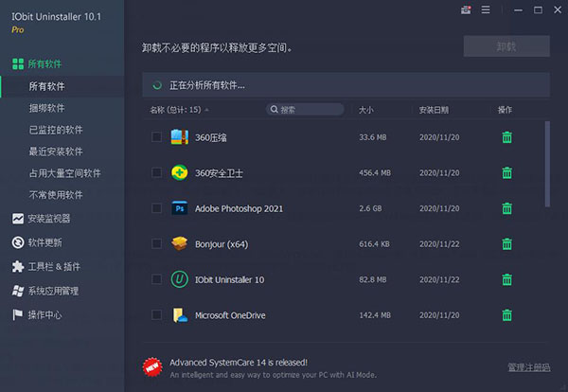Image resolution: width=568 pixels, height=392 pixels.
Task: Click the 616.4 KB size value
Action: coord(374,244)
